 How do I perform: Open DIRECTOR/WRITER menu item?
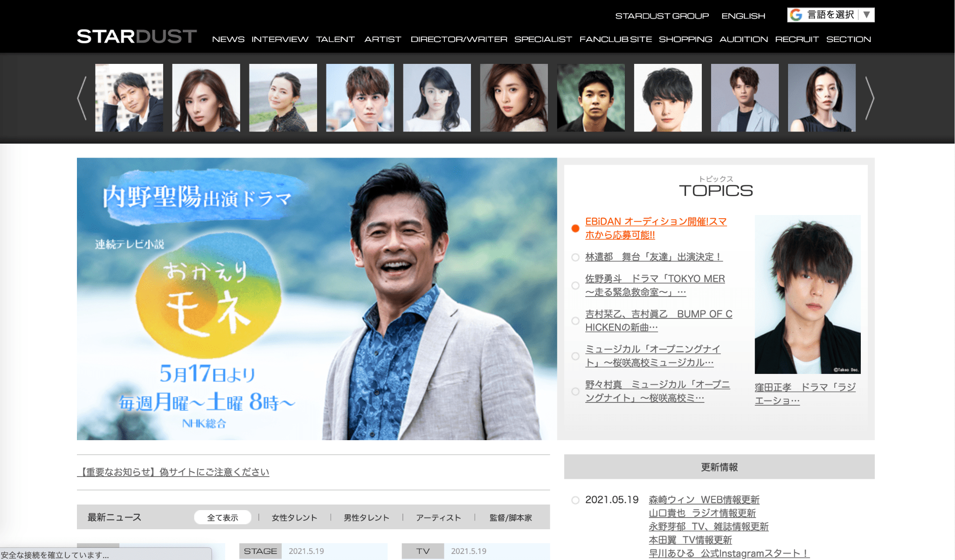click(x=459, y=39)
